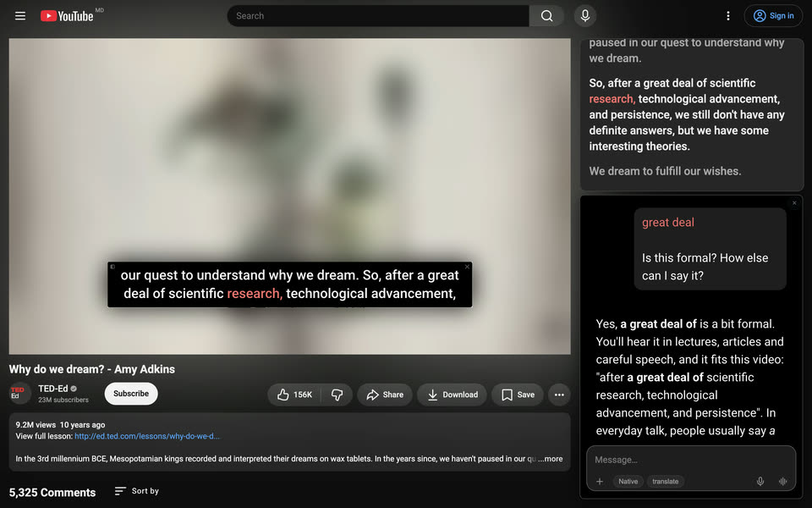Image resolution: width=812 pixels, height=508 pixels.
Task: Open the three-dot settings menu in header
Action: [728, 16]
